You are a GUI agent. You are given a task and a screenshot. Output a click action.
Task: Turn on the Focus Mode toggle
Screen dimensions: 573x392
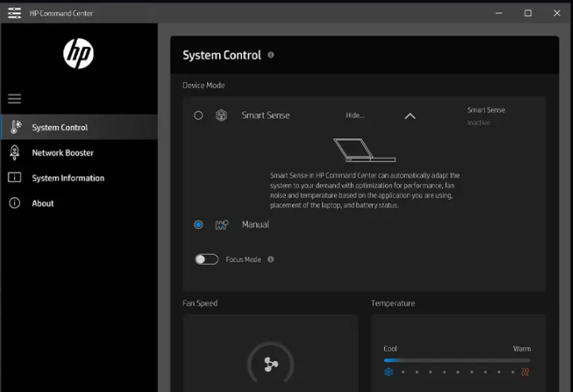[x=206, y=259]
